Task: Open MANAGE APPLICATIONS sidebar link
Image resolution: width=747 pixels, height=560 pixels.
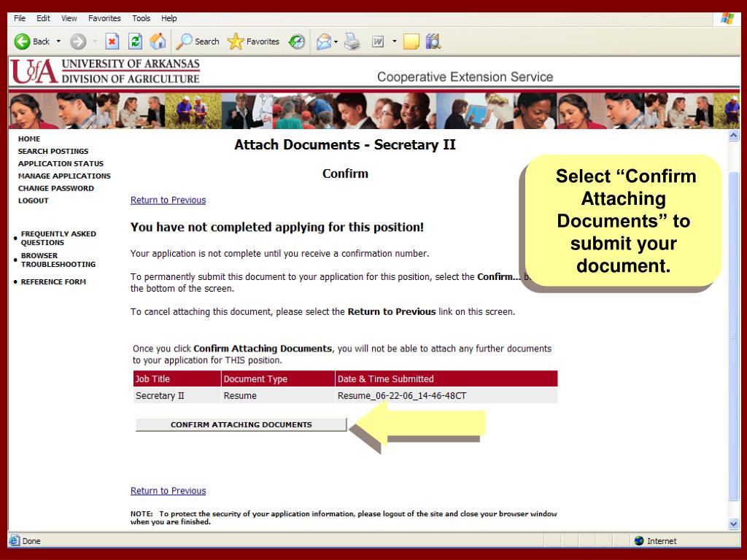Action: coord(64,176)
